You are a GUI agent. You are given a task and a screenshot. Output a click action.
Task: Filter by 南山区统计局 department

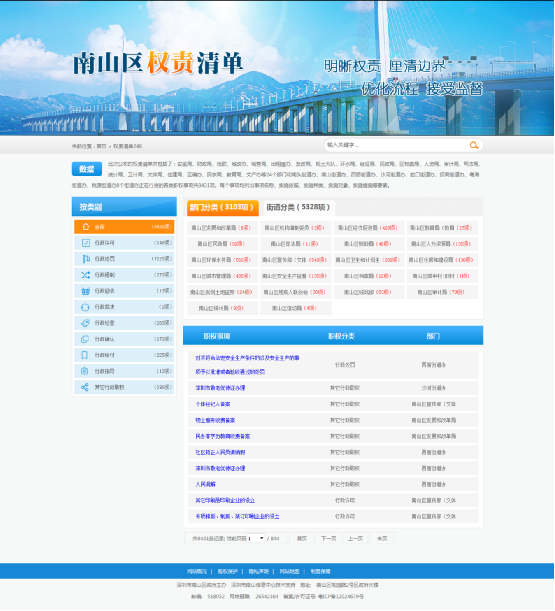pyautogui.click(x=223, y=308)
